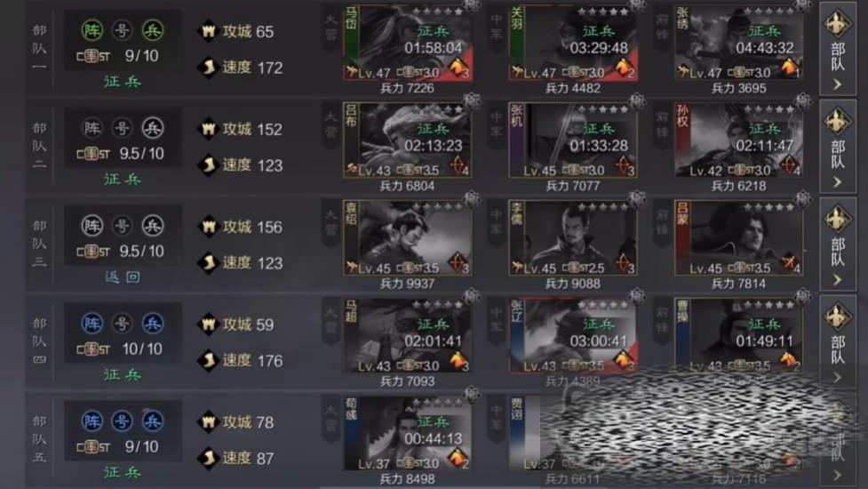Select the 部队四 row label
The height and width of the screenshot is (489, 868).
tap(39, 341)
